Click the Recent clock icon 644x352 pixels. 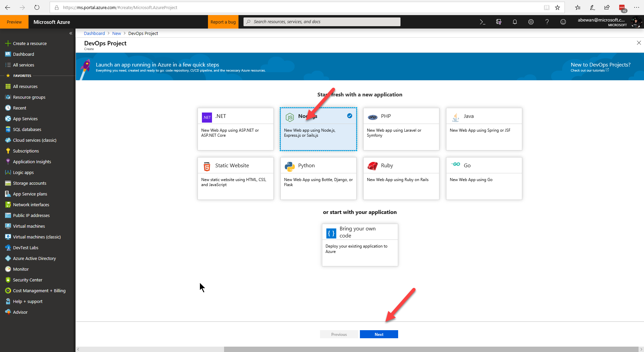pos(8,108)
